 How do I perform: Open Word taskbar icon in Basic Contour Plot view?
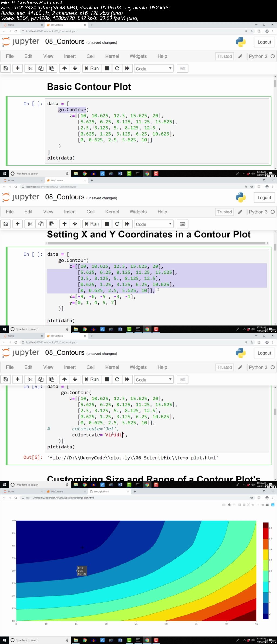[120, 174]
